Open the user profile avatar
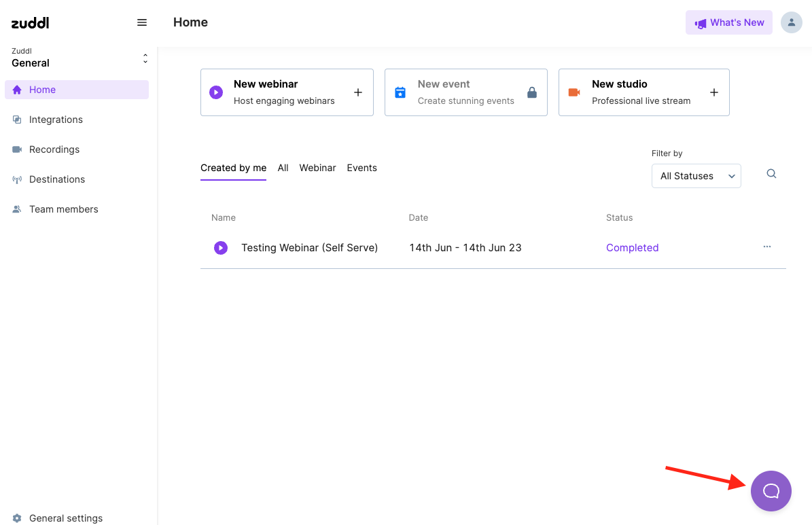Viewport: 812px width, 525px height. pos(791,22)
